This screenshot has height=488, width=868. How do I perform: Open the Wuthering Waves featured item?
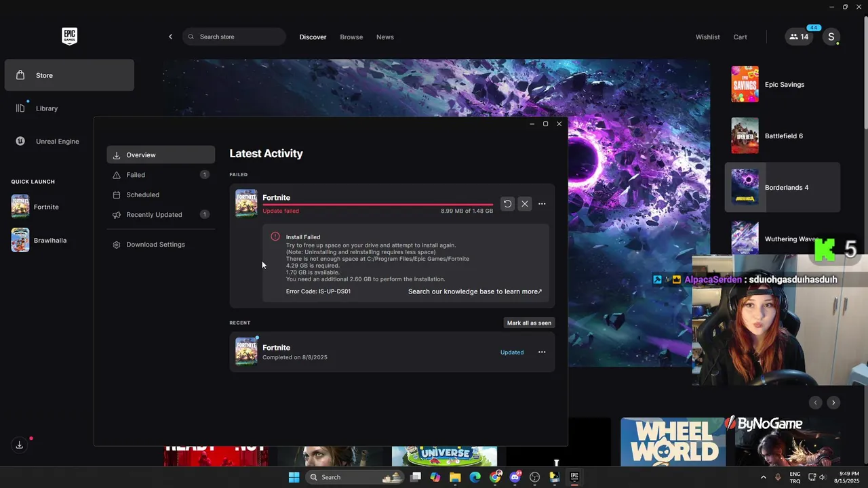(x=773, y=239)
